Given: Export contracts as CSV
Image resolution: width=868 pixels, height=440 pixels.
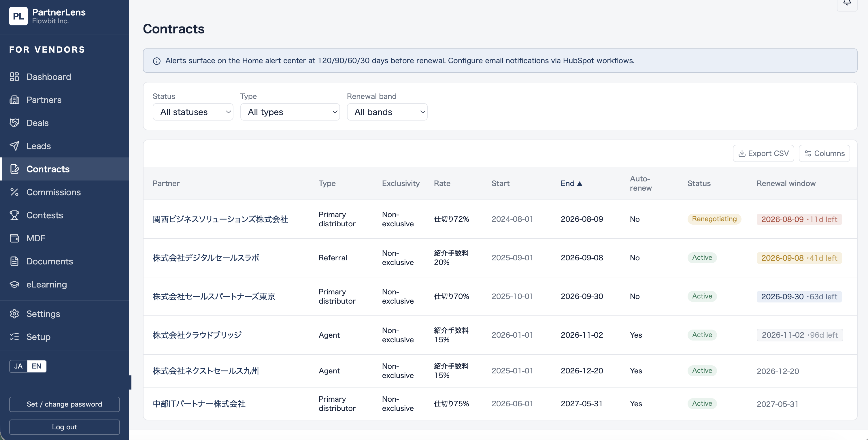Looking at the screenshot, I should [764, 153].
